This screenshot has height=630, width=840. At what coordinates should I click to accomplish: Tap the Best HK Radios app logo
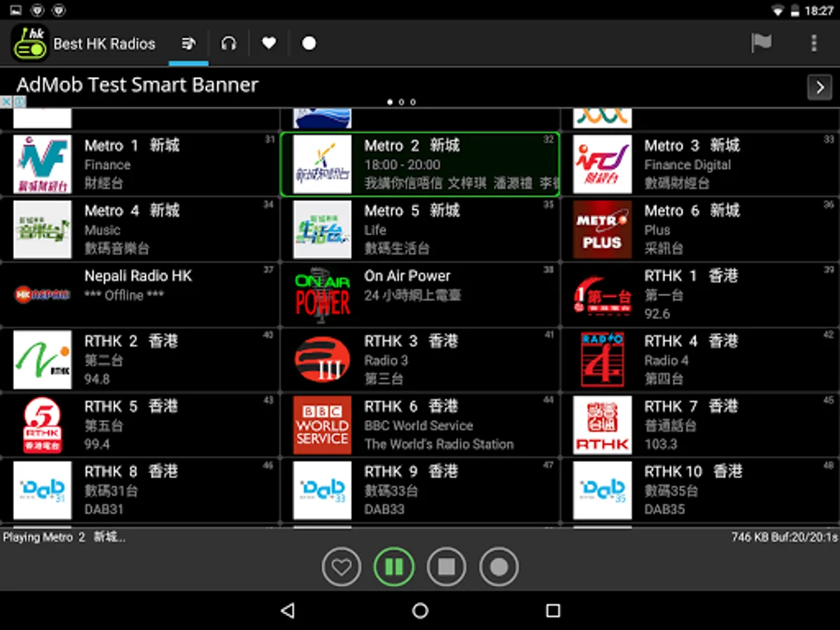click(x=30, y=43)
